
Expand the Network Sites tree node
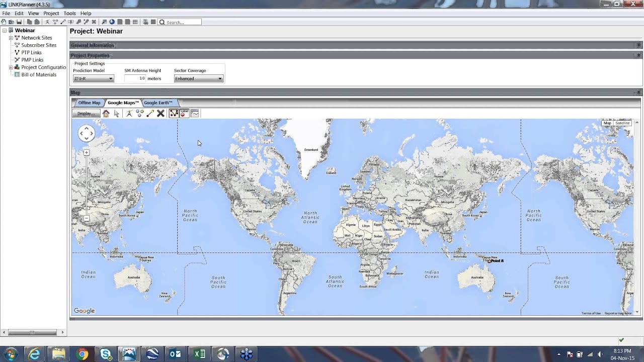(x=11, y=38)
